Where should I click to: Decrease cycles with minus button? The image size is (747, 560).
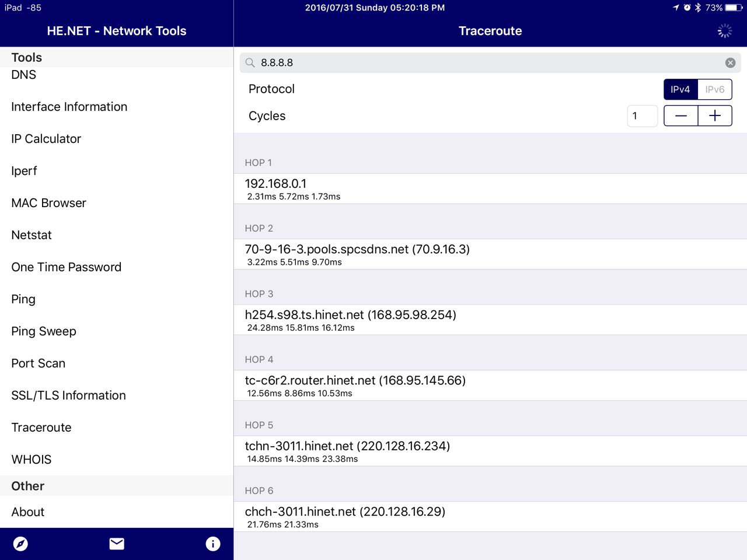coord(681,116)
